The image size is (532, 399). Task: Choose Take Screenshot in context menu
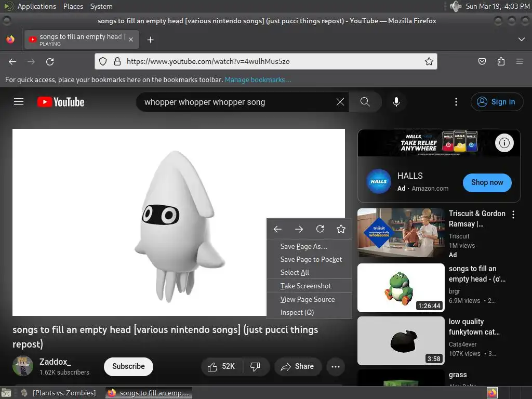(310, 286)
